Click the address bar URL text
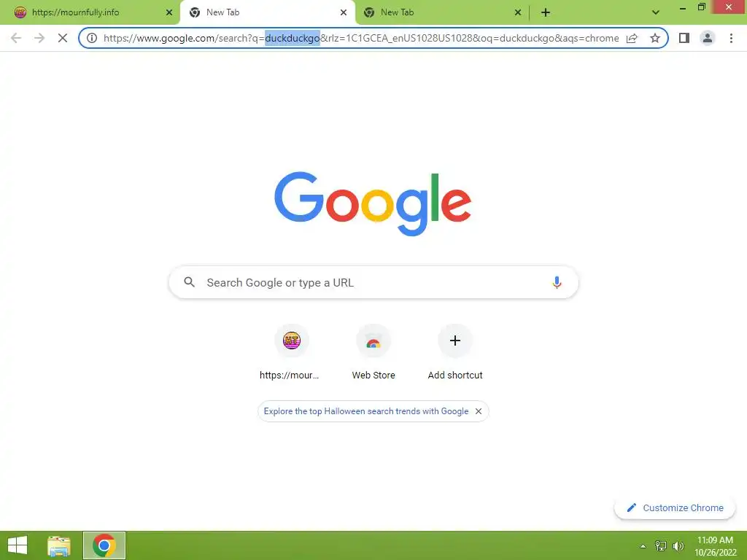Screen dimensions: 747x560 pos(361,38)
